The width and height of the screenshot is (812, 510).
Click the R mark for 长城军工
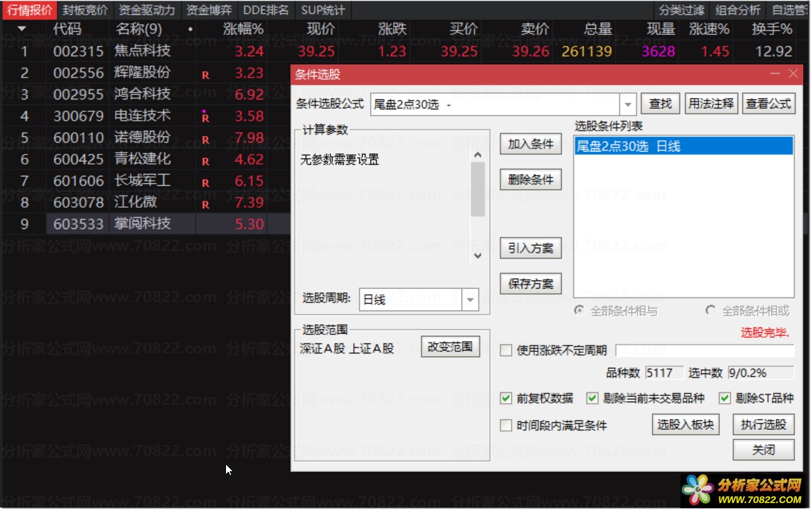(x=205, y=183)
